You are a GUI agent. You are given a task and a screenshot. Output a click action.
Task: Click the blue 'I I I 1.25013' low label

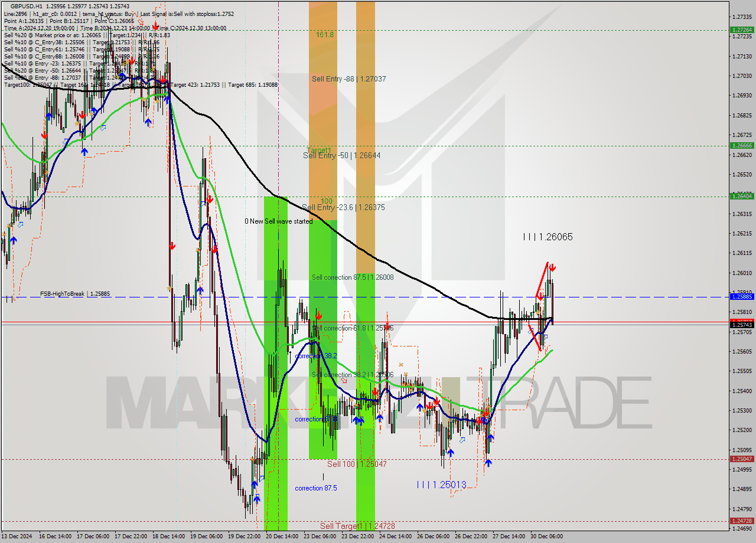pyautogui.click(x=442, y=485)
